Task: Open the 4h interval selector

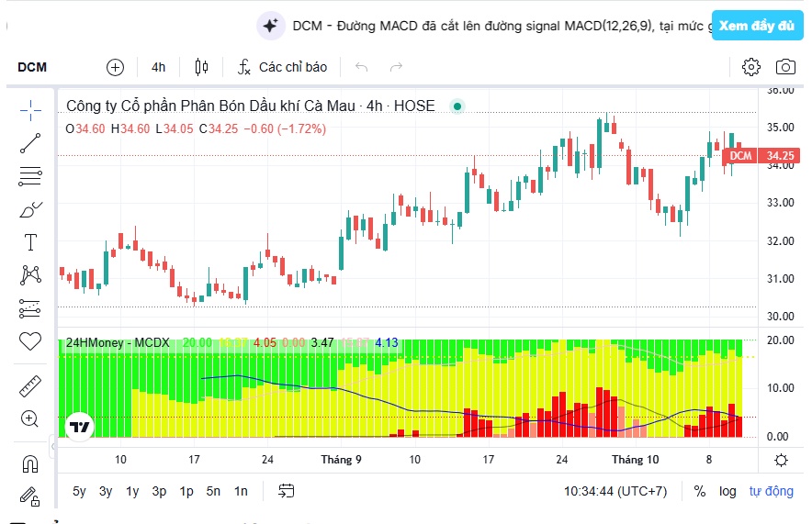Action: (x=159, y=67)
